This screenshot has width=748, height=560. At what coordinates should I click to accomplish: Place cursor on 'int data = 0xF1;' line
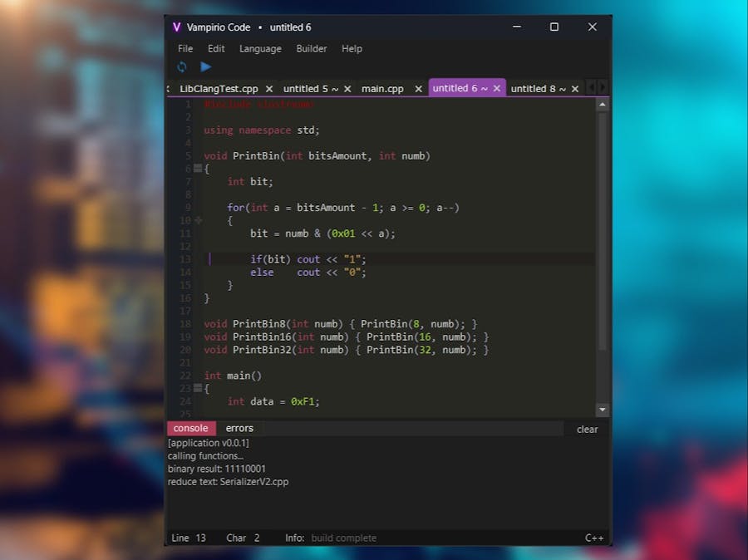click(273, 401)
